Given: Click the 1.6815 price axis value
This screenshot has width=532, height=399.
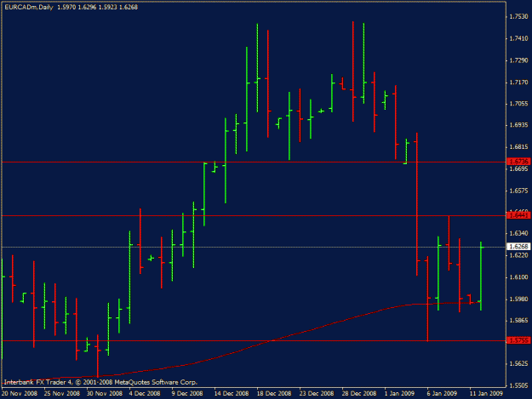Looking at the screenshot, I should (518, 147).
